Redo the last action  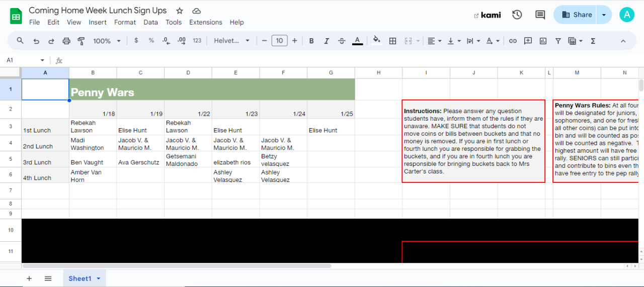click(51, 41)
